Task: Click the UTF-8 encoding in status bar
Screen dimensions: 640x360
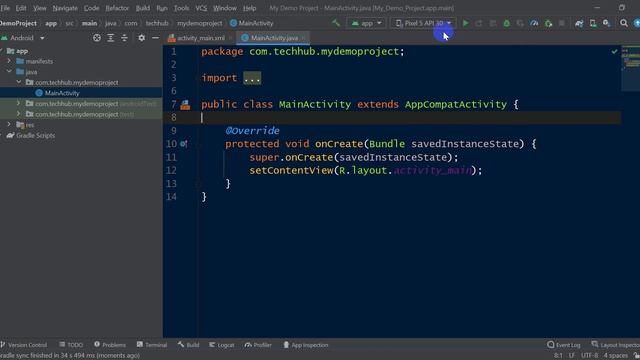Action: tap(589, 356)
